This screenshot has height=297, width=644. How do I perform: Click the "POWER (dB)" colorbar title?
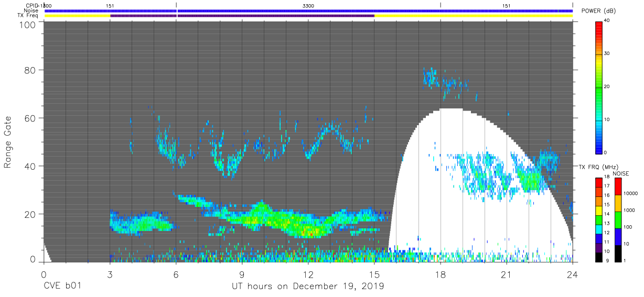pyautogui.click(x=598, y=11)
